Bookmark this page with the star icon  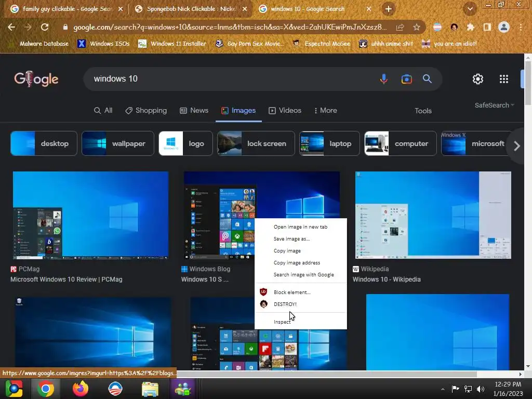tap(417, 27)
